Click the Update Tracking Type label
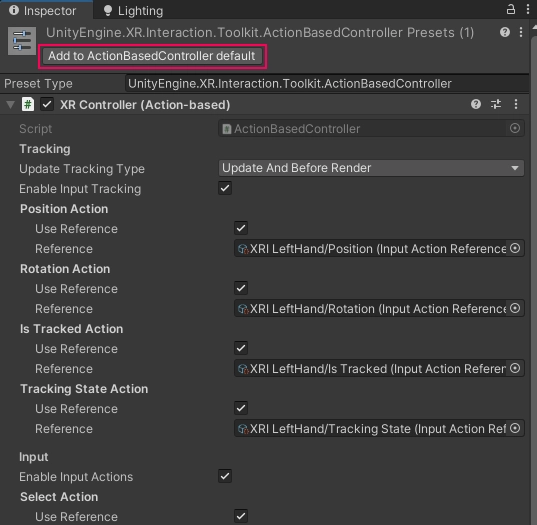 click(x=82, y=169)
